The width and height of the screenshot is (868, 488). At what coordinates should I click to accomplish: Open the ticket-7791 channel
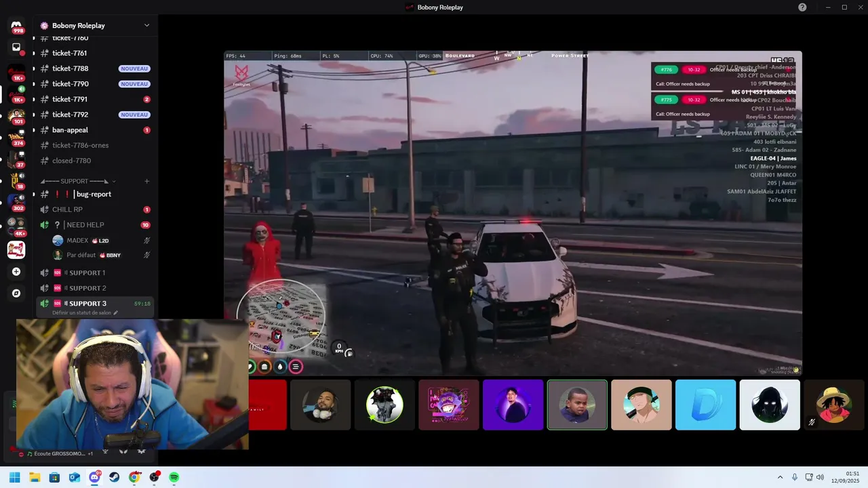click(95, 99)
